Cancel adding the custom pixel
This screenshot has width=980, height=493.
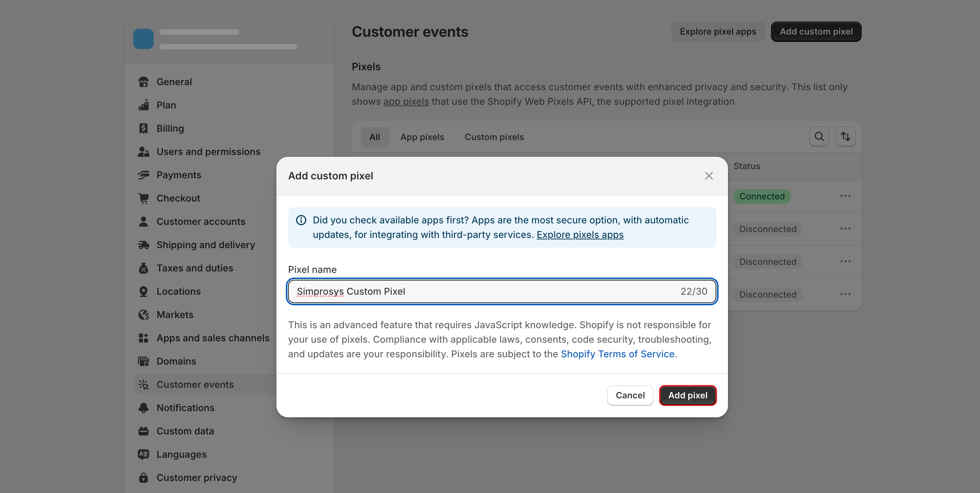pyautogui.click(x=630, y=395)
